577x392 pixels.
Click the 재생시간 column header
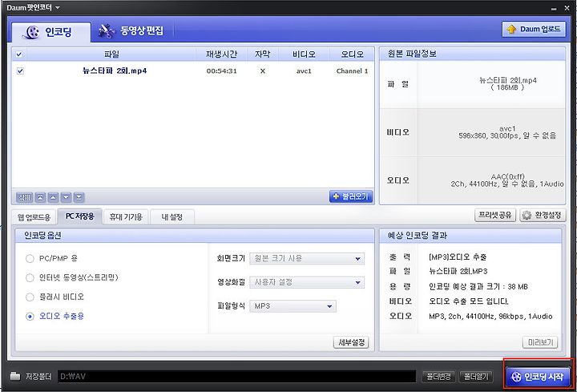(x=221, y=55)
